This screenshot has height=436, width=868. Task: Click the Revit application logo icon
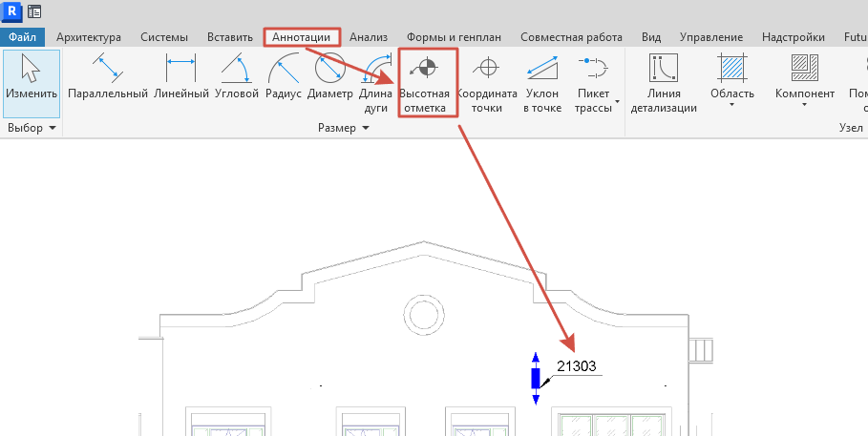pos(12,10)
